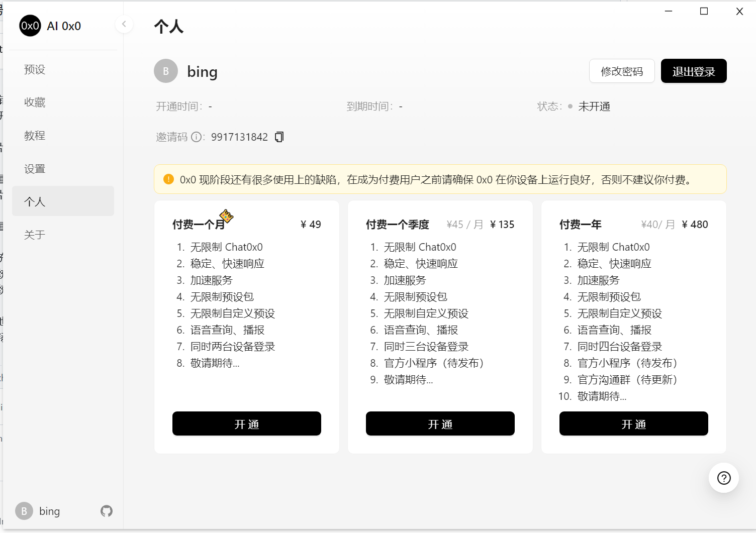Activate 开通 for the monthly plan

tap(246, 423)
